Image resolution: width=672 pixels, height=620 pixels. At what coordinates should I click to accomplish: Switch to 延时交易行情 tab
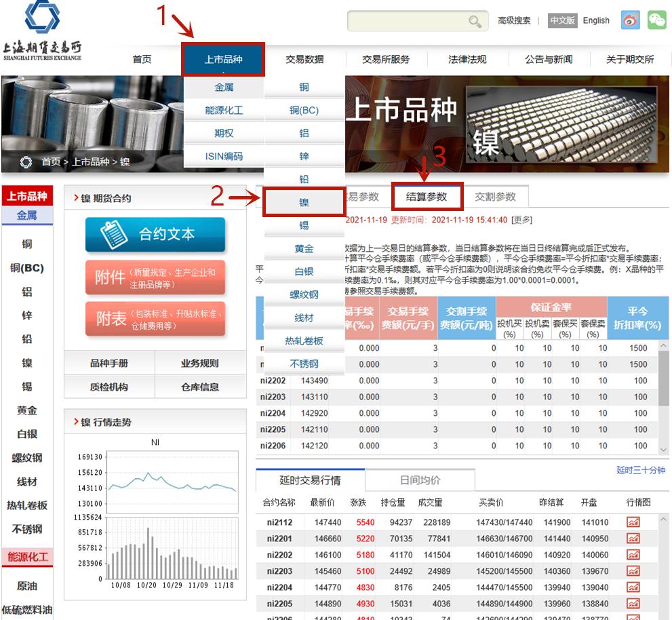point(311,480)
